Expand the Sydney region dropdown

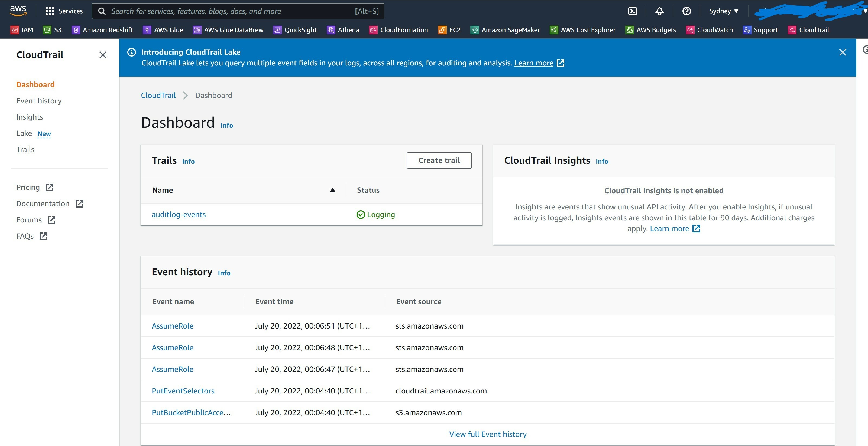(x=723, y=11)
